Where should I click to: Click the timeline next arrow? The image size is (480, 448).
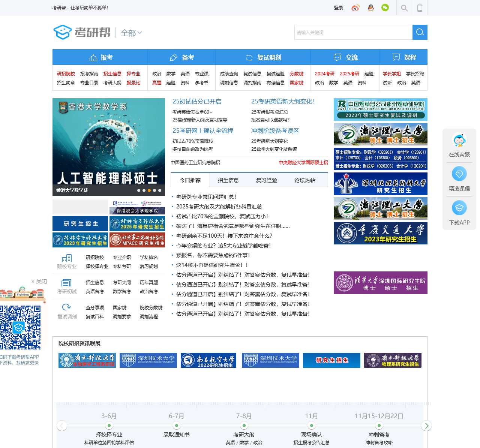pos(426,426)
